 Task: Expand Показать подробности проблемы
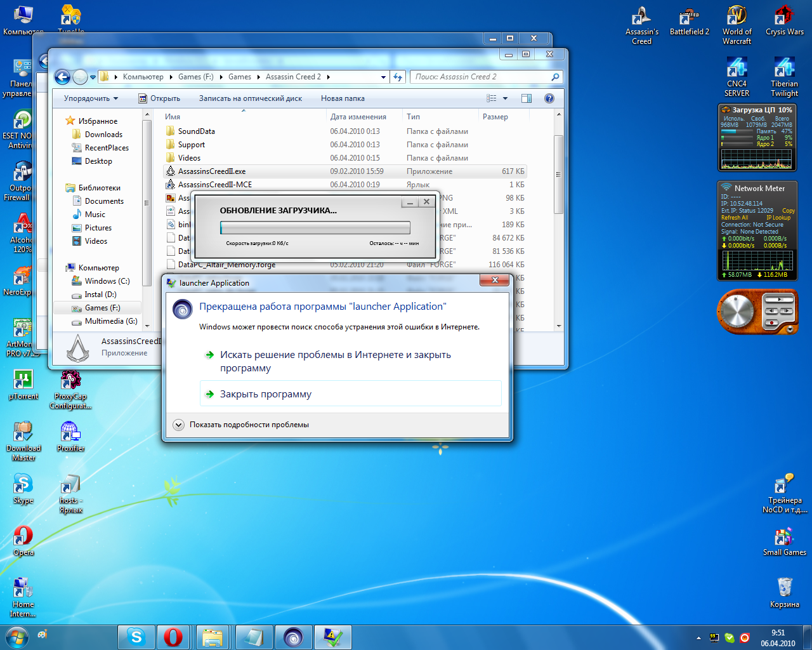tap(249, 425)
